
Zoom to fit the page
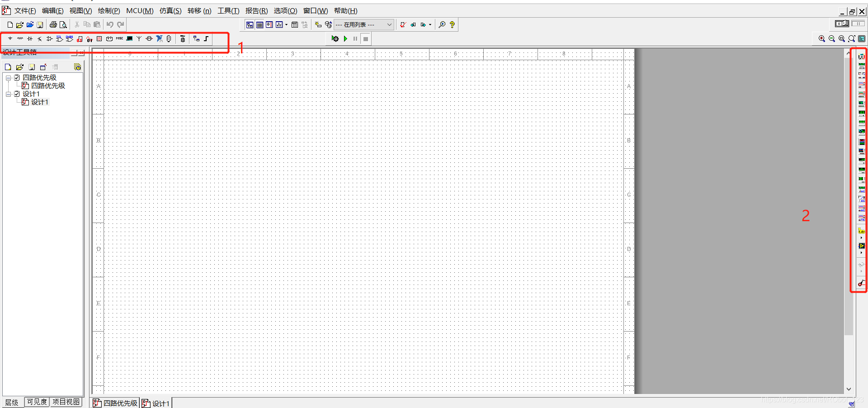(x=852, y=39)
